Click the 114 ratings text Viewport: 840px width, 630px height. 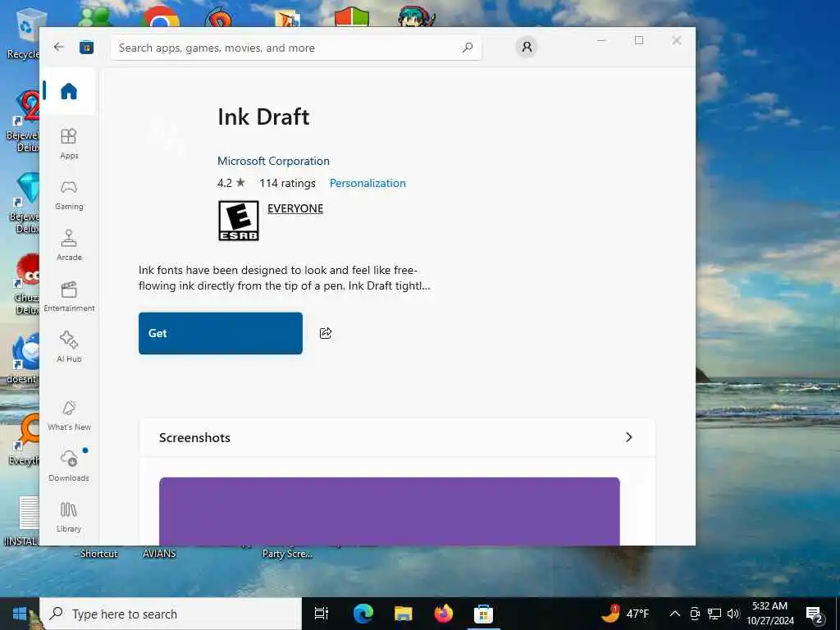tap(287, 183)
